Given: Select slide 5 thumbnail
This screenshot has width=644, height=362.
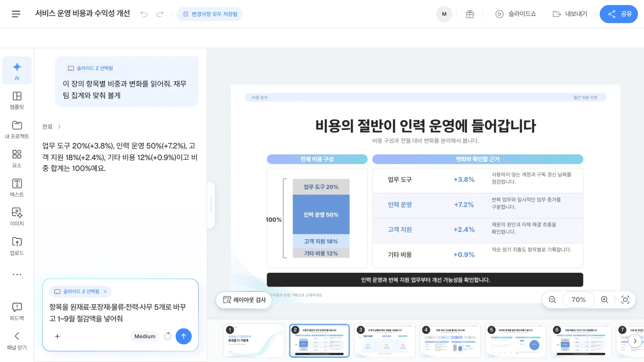Looking at the screenshot, I should point(516,341).
